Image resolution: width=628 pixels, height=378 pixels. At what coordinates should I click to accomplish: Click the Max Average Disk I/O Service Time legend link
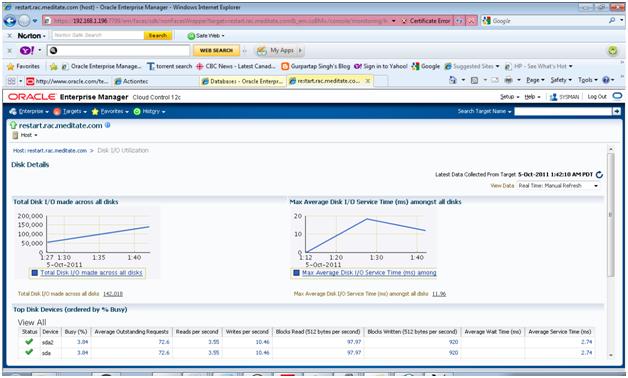pos(369,273)
